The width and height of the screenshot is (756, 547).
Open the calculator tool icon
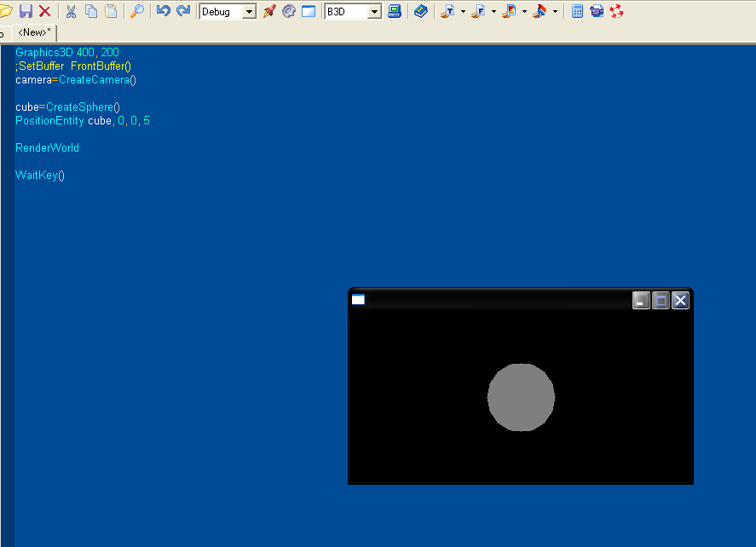(577, 11)
